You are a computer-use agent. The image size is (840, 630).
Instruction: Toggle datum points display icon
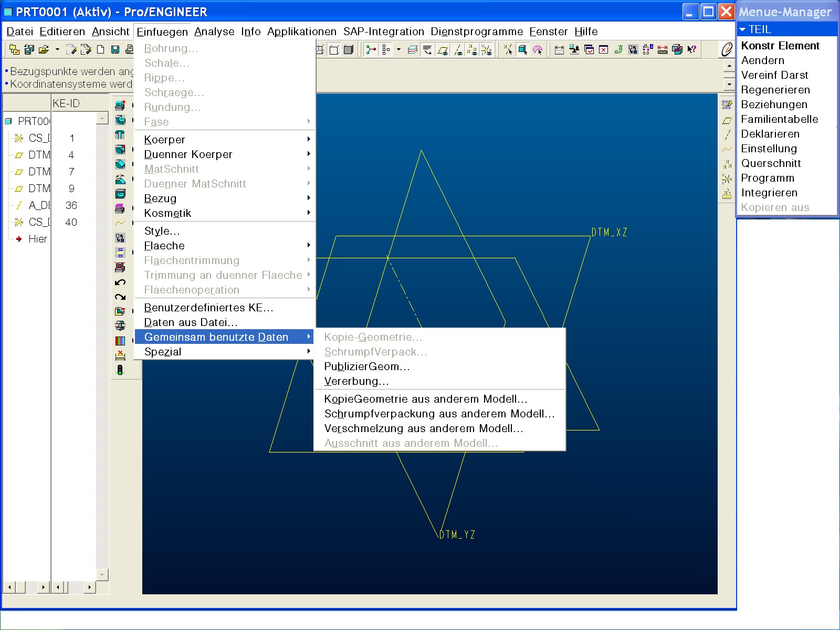click(472, 50)
